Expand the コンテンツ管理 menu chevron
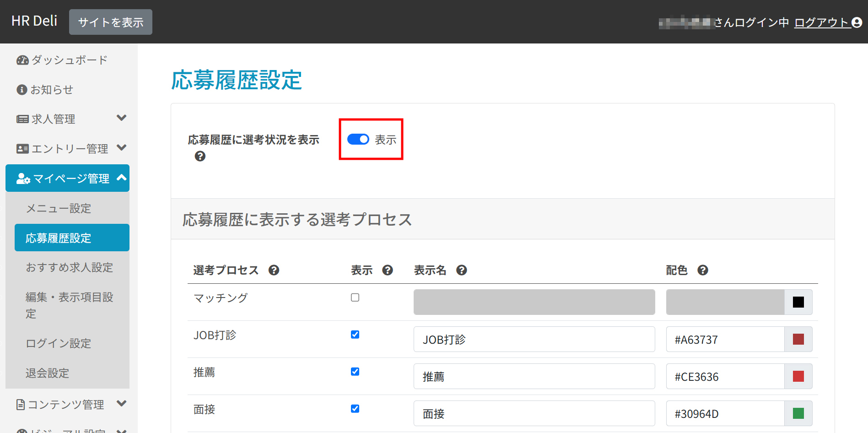The width and height of the screenshot is (868, 433). tap(121, 404)
